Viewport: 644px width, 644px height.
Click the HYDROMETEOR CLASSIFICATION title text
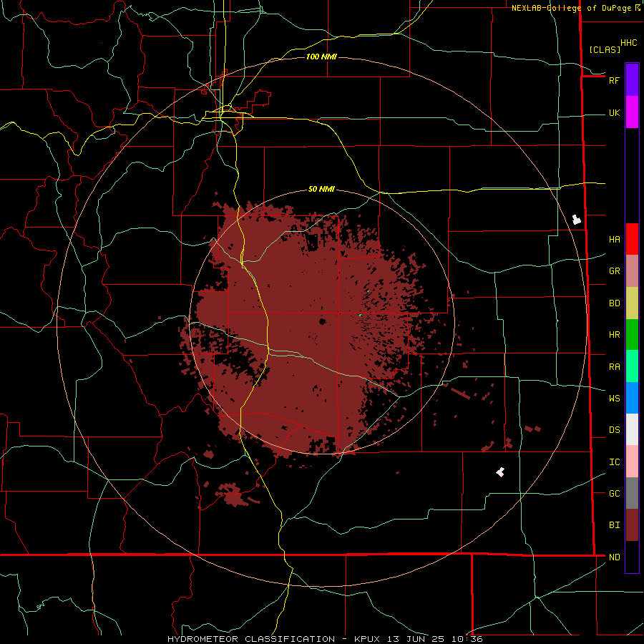click(252, 639)
